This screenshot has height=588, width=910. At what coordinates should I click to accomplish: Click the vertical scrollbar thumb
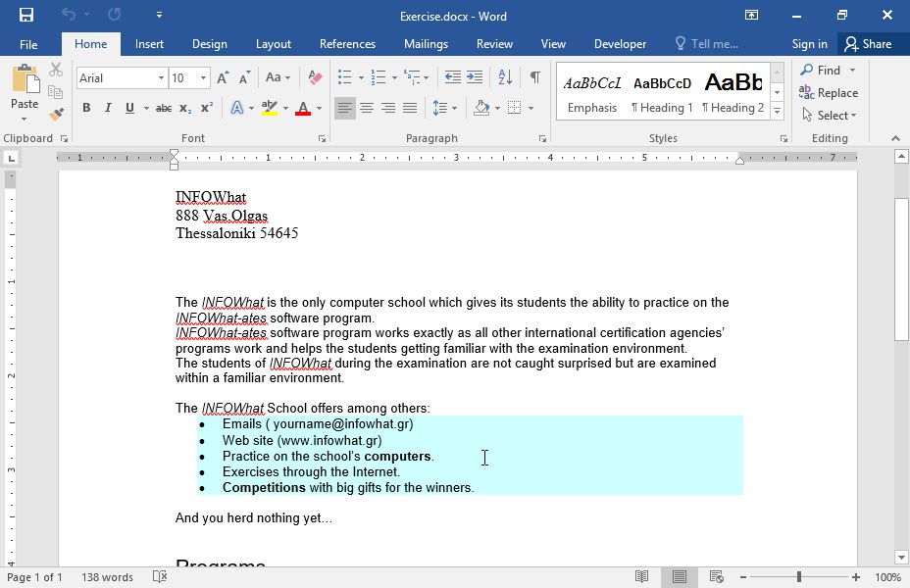[x=901, y=269]
